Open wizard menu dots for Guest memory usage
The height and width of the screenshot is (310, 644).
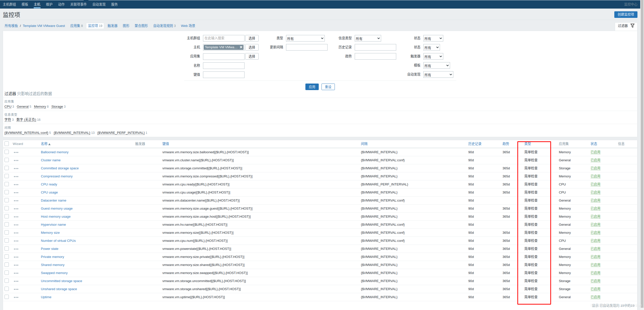16,209
